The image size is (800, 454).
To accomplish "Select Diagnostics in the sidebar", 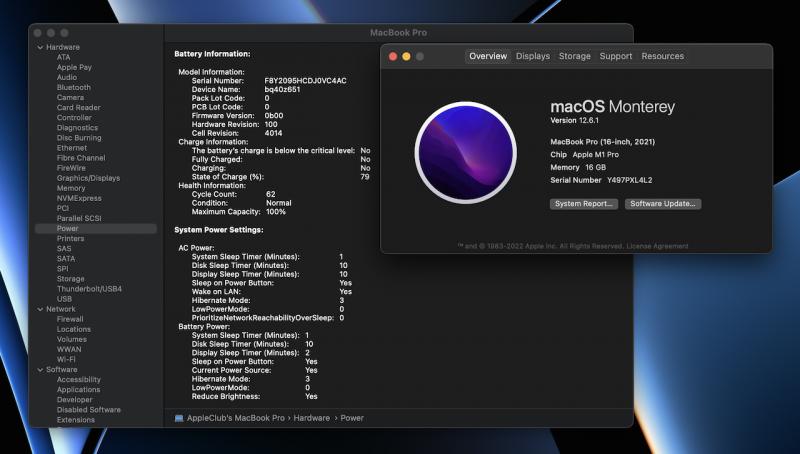I will (77, 128).
